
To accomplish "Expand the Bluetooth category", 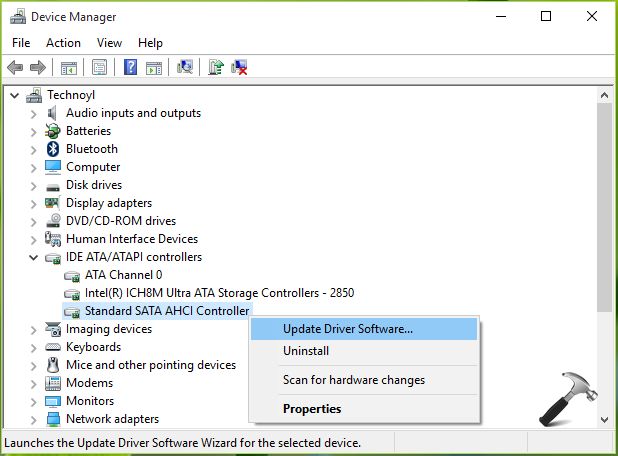I will point(34,150).
